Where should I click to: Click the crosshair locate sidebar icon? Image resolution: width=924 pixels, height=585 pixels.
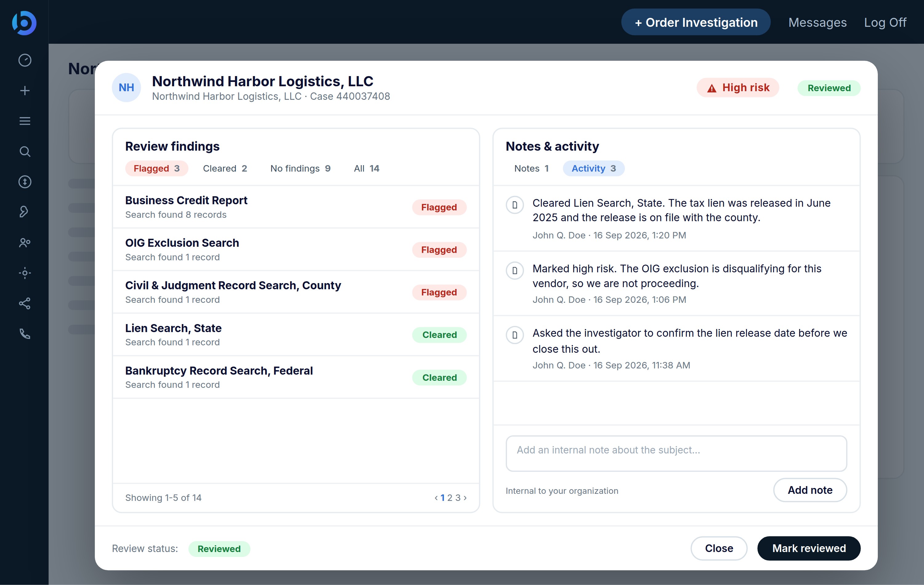(x=25, y=273)
